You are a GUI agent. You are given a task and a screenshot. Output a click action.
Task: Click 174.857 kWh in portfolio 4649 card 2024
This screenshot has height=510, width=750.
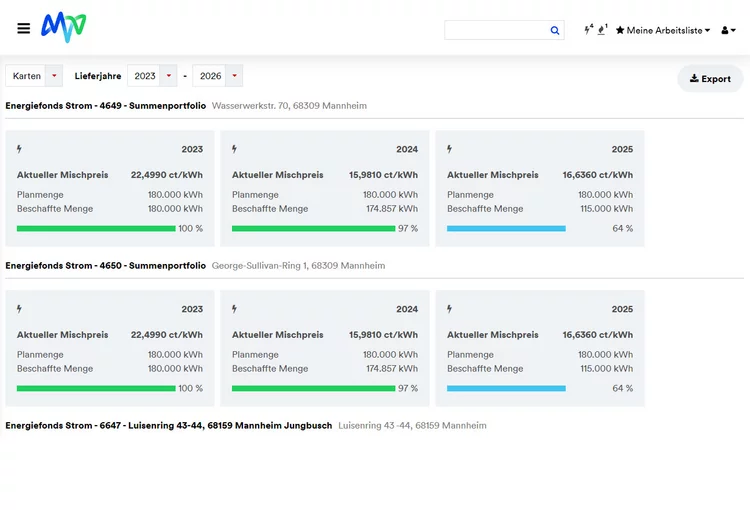pos(392,209)
